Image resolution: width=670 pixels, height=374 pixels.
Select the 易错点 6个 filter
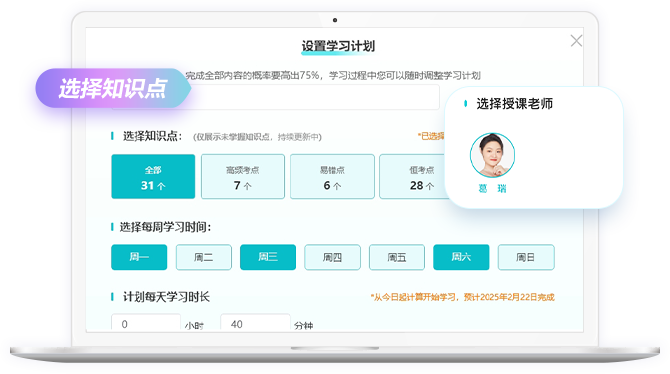tap(332, 177)
